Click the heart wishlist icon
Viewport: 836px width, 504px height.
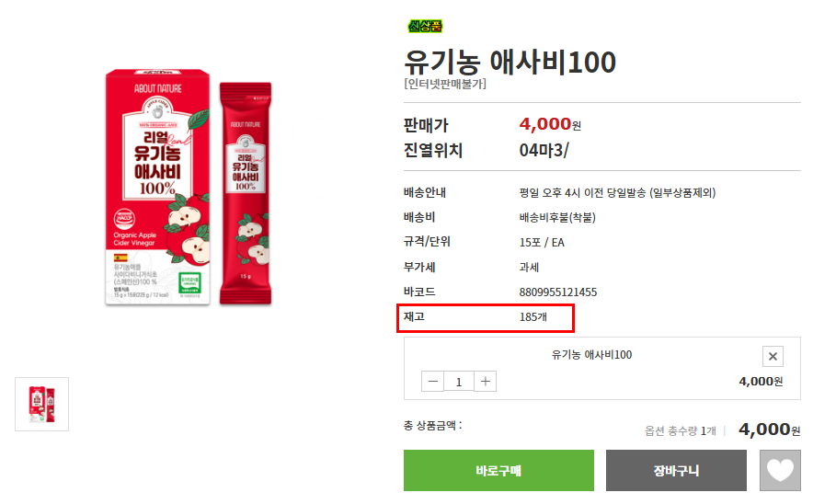point(780,471)
